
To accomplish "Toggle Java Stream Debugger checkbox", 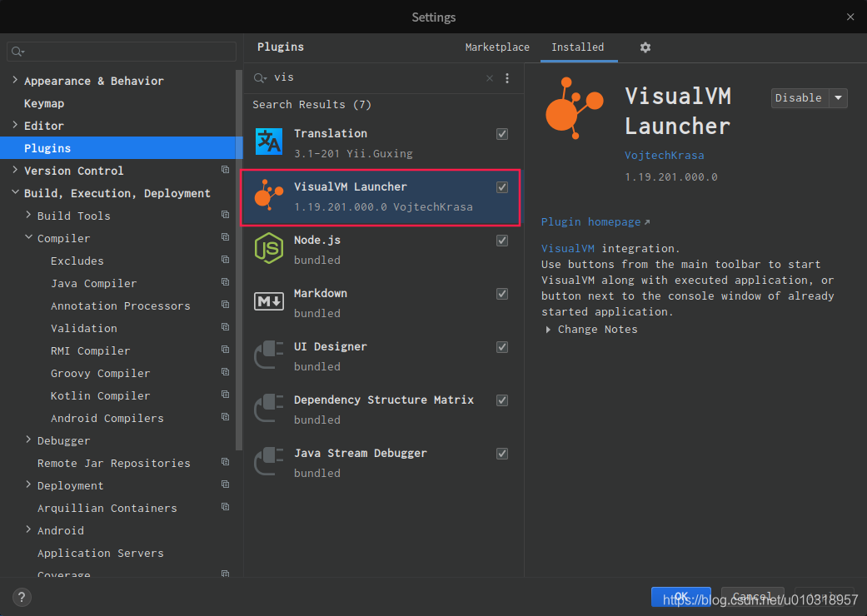I will (x=502, y=454).
